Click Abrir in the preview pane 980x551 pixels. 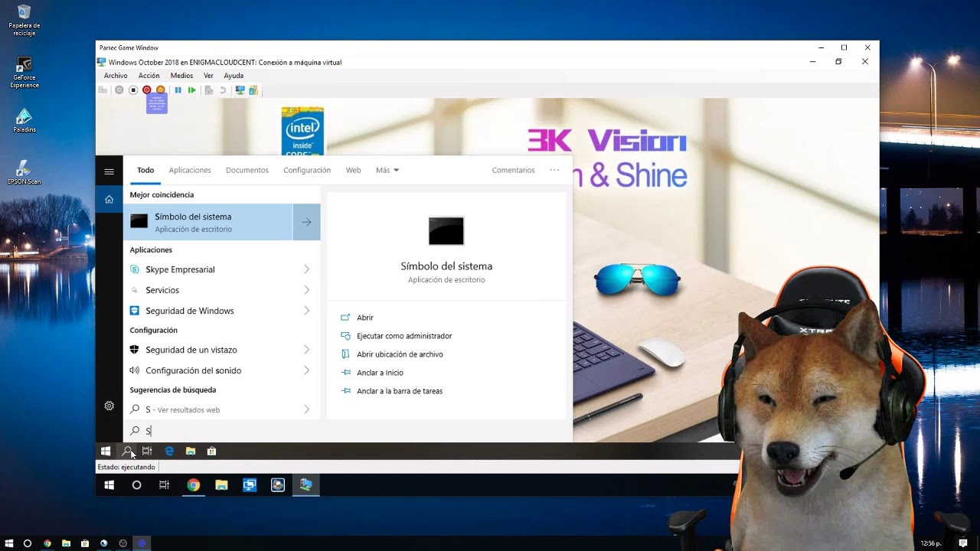click(x=365, y=318)
